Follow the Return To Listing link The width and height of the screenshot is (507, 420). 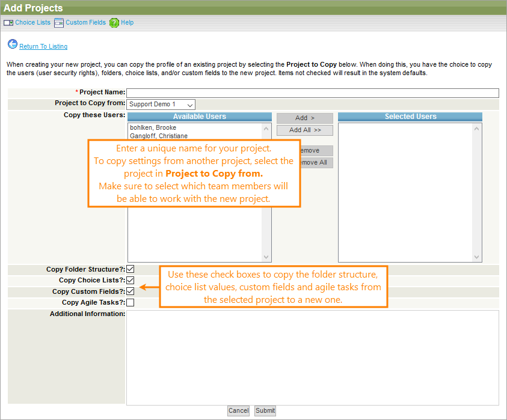coord(43,46)
